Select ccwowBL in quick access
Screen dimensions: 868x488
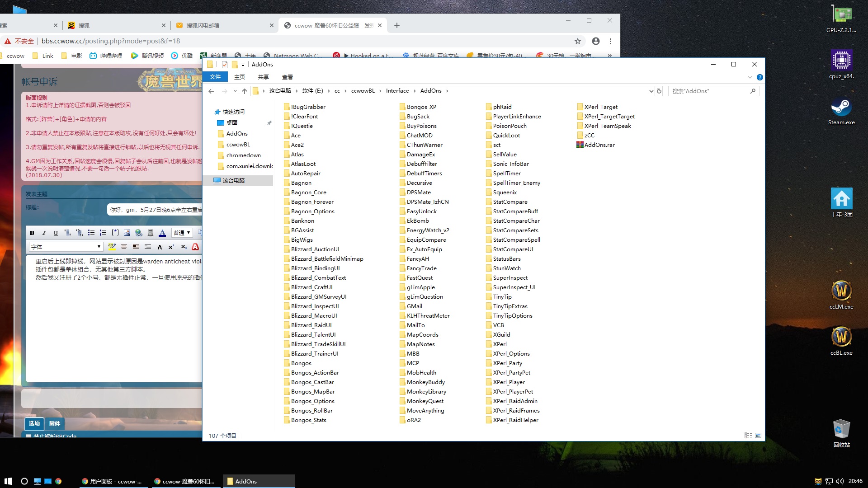pos(238,145)
